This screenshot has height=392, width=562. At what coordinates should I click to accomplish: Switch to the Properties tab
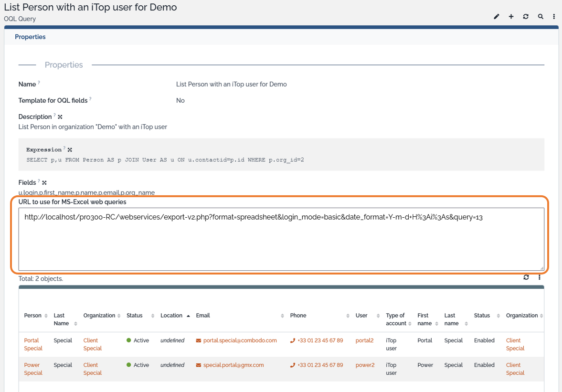(30, 36)
